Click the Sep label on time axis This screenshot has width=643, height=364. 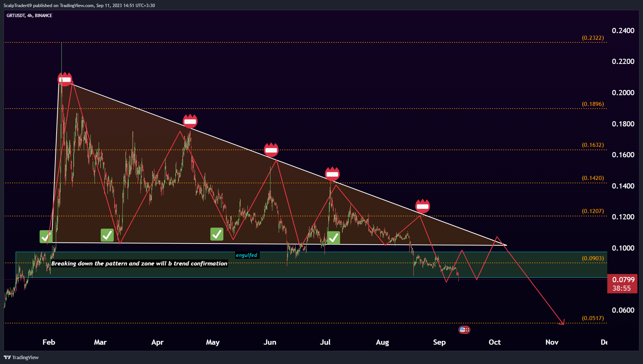pyautogui.click(x=439, y=342)
